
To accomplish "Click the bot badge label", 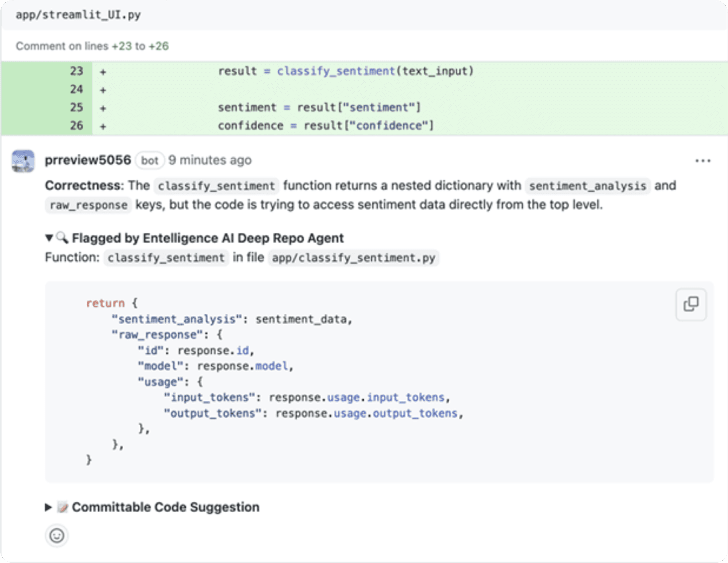I will tap(150, 161).
